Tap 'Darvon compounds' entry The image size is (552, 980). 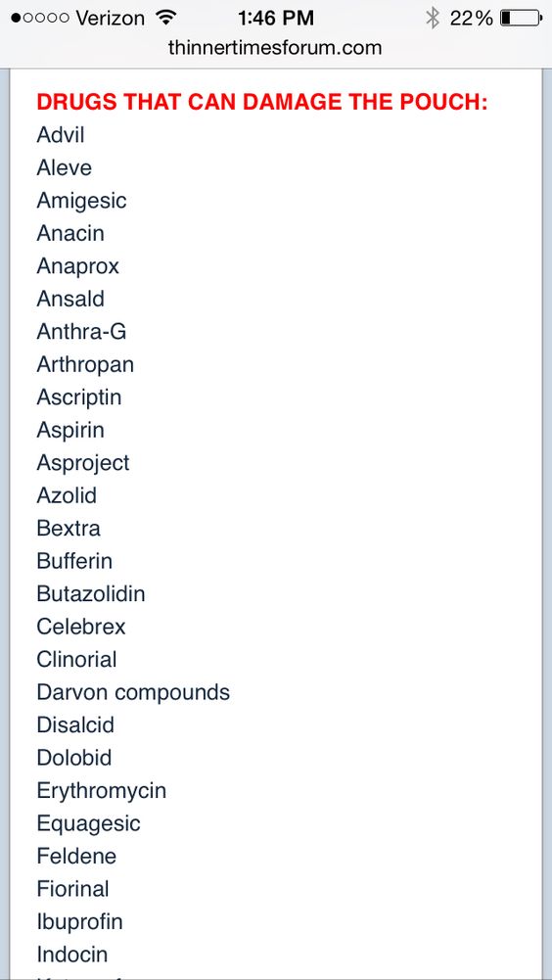point(133,692)
